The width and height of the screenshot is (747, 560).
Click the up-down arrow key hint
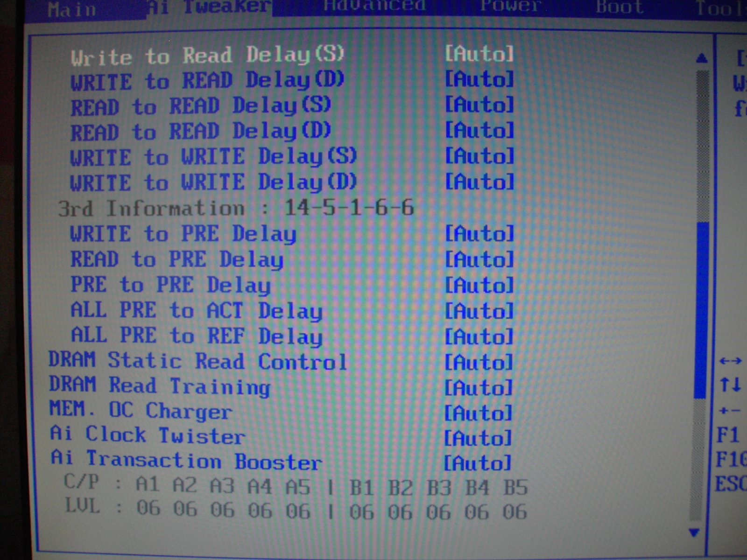tap(730, 385)
